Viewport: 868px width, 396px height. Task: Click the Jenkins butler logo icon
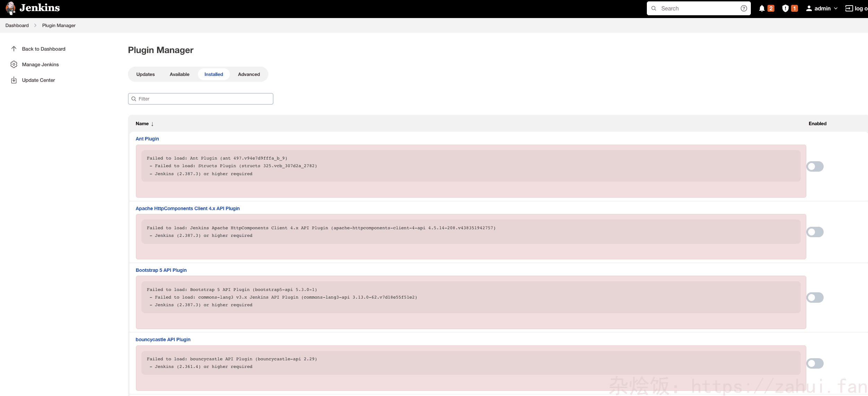click(x=11, y=8)
